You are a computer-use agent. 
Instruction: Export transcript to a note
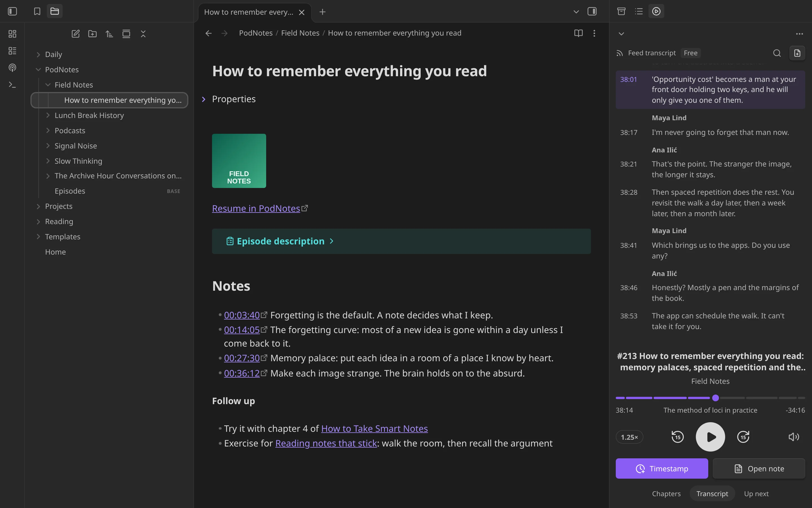coord(797,53)
